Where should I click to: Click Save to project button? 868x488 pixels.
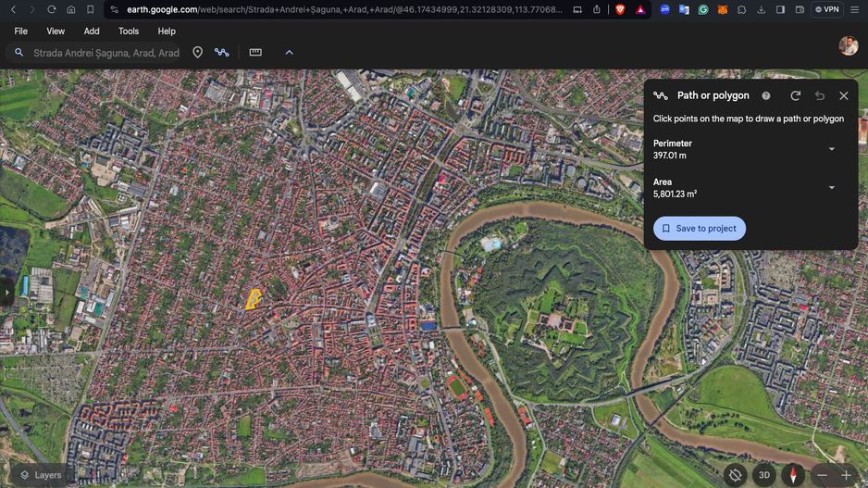pos(700,229)
